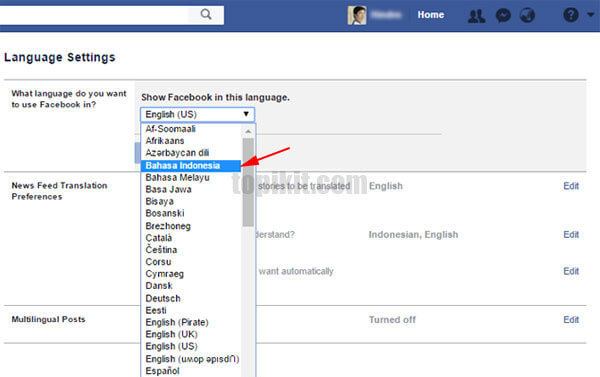Edit the Indonesian, English languages row
Screen dimensions: 600x377
point(571,235)
